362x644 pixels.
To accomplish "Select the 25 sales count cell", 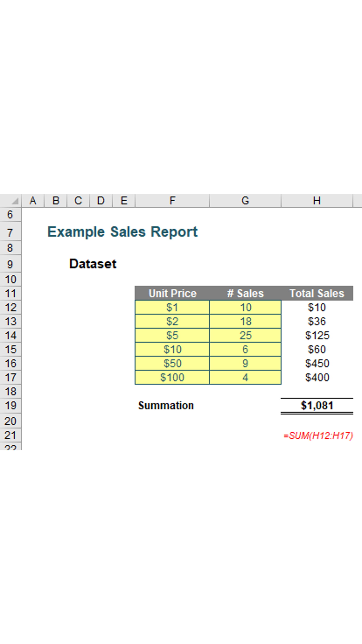I will coord(245,335).
